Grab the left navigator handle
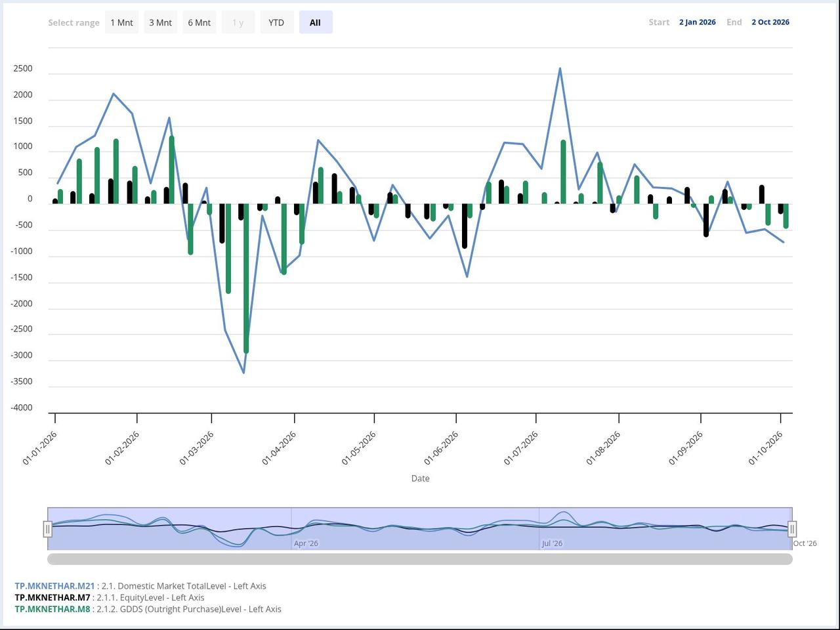The height and width of the screenshot is (630, 840). [48, 529]
